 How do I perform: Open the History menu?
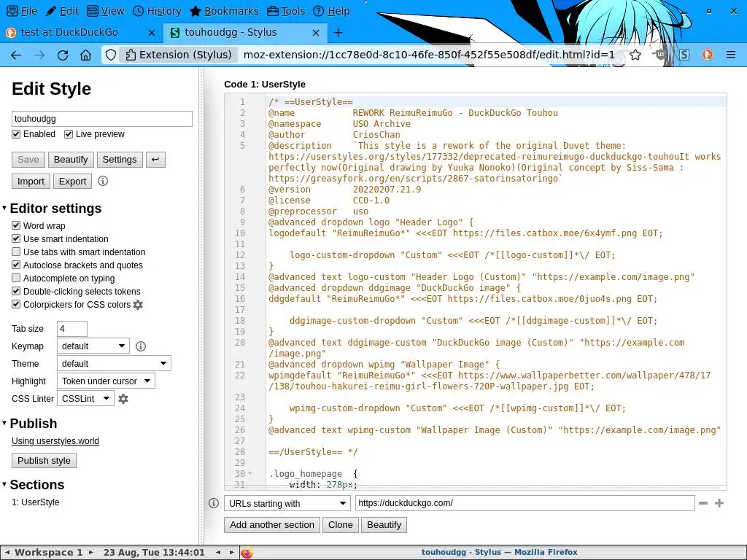[x=157, y=11]
